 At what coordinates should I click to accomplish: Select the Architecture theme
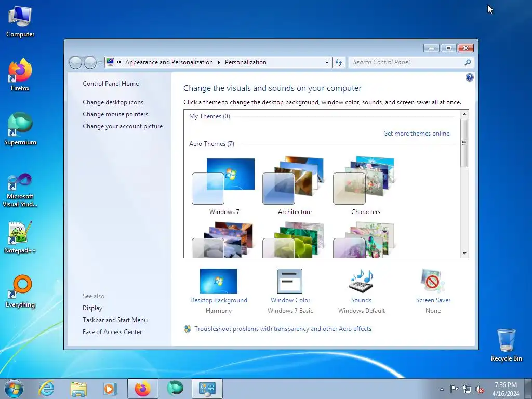point(295,186)
